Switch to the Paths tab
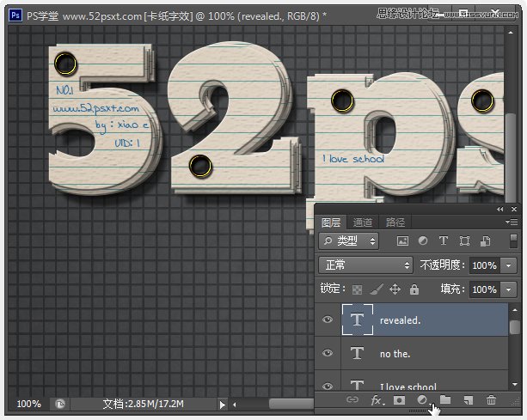527x420 pixels. [x=395, y=222]
